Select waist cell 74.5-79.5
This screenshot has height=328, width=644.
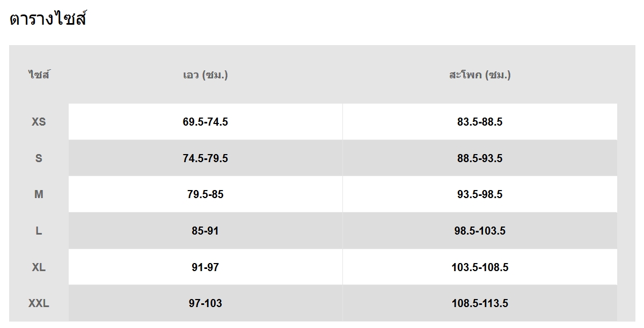click(205, 158)
